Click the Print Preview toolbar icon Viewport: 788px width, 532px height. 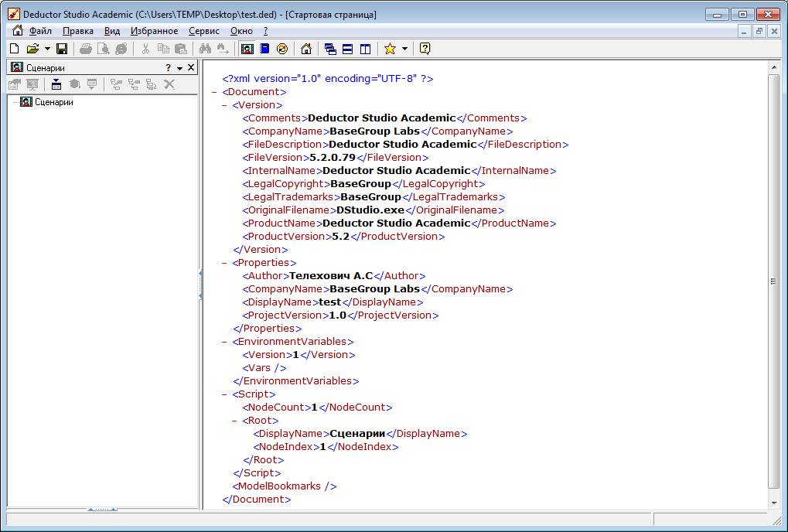pyautogui.click(x=104, y=49)
